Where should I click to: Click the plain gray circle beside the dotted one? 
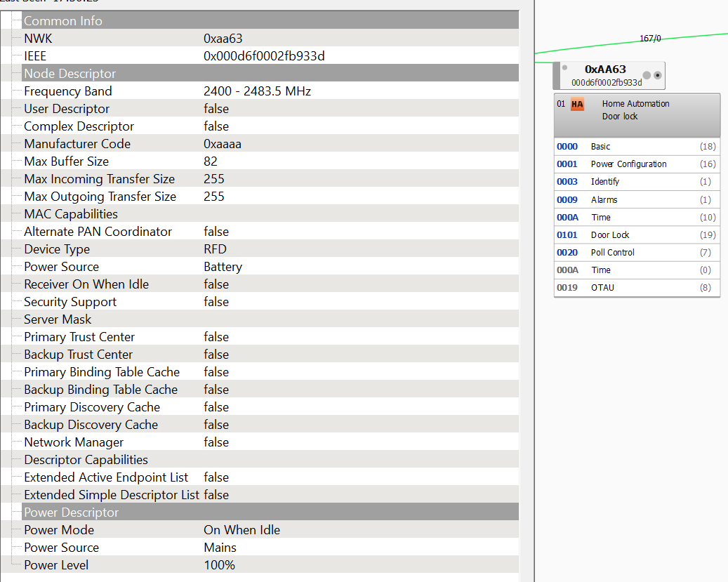pos(647,75)
